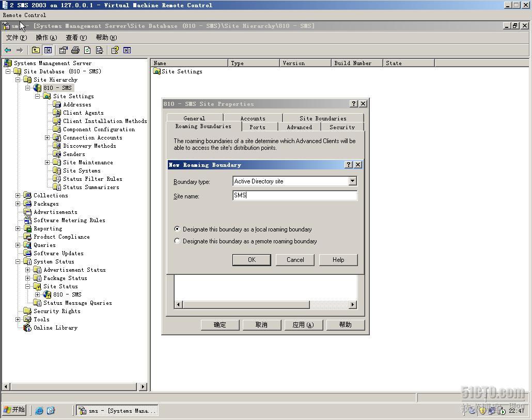This screenshot has height=420, width=532.
Task: Click the 确定 button in Site Properties
Action: pos(220,324)
